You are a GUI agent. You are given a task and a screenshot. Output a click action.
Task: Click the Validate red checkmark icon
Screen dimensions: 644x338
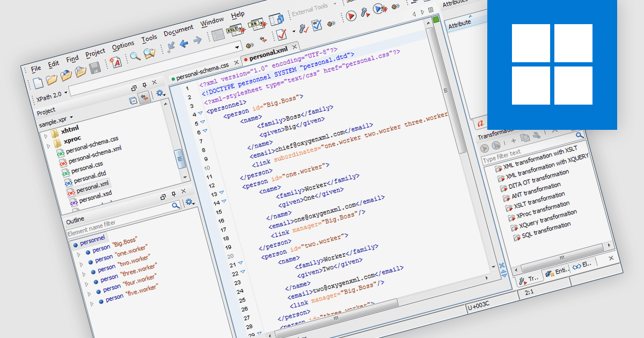[x=281, y=35]
